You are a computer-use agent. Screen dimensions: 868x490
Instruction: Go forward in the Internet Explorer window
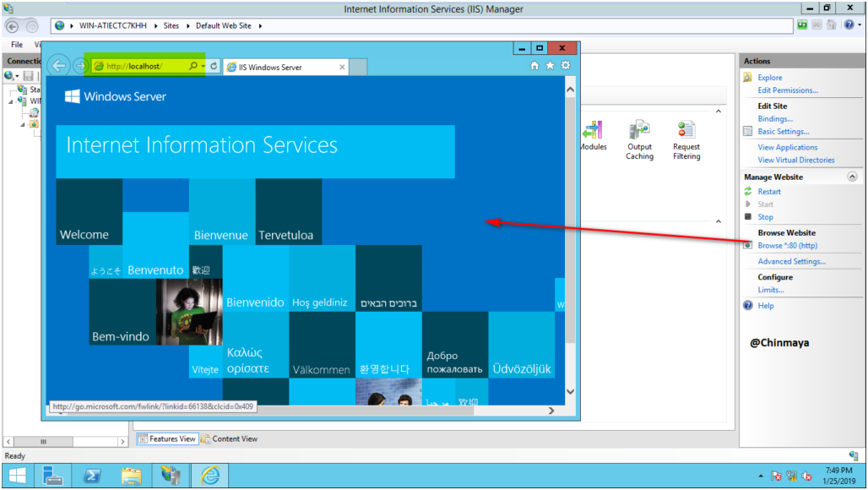tap(80, 66)
